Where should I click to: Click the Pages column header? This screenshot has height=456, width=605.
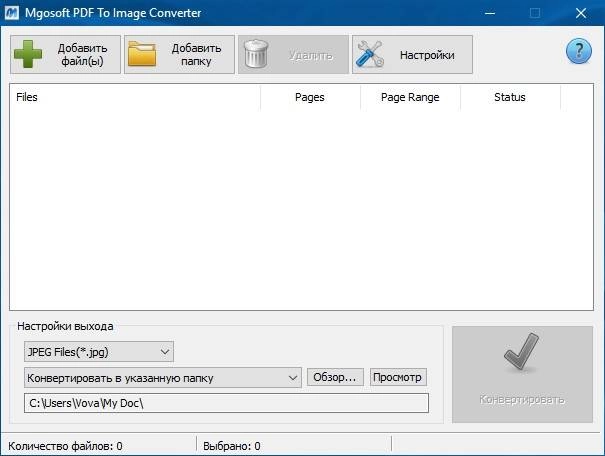tap(310, 97)
